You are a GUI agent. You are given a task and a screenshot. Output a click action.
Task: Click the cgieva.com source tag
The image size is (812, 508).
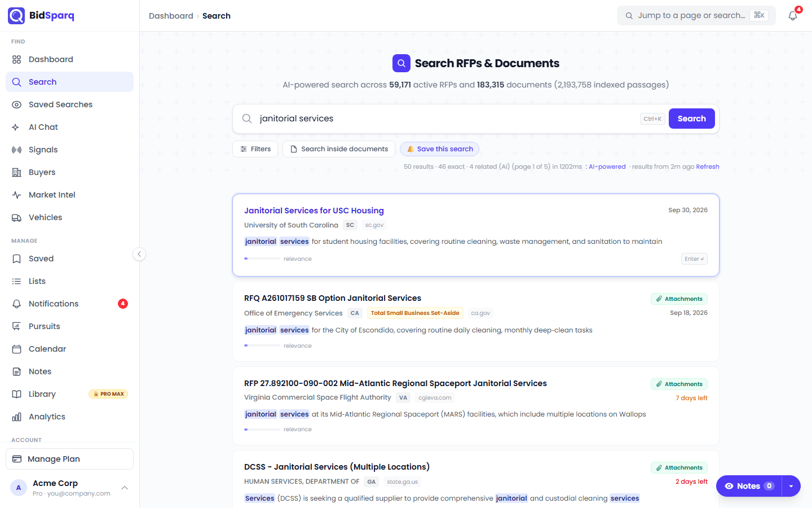tap(435, 398)
